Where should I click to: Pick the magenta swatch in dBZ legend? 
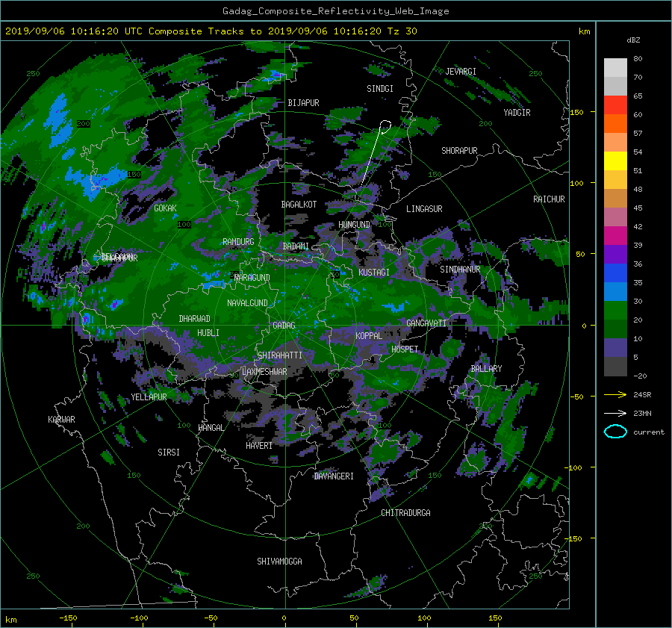[x=615, y=235]
